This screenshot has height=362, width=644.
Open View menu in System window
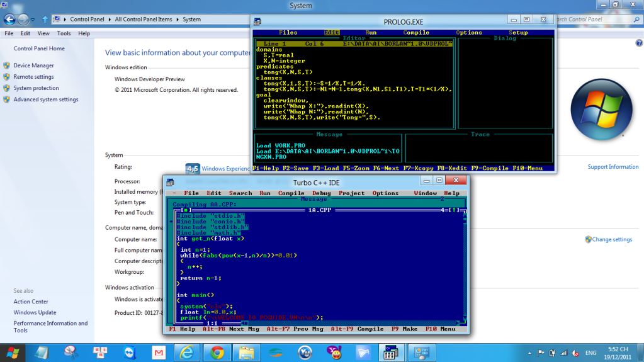coord(43,33)
